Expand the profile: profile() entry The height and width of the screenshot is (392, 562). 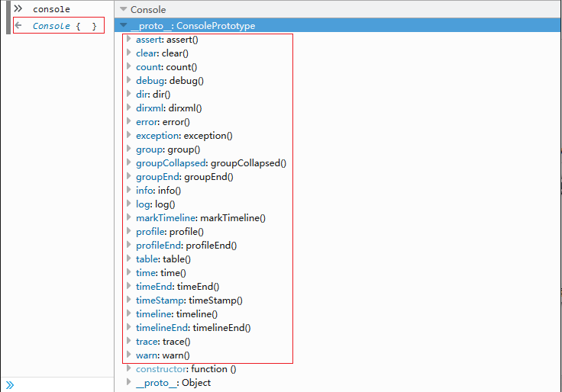[129, 231]
